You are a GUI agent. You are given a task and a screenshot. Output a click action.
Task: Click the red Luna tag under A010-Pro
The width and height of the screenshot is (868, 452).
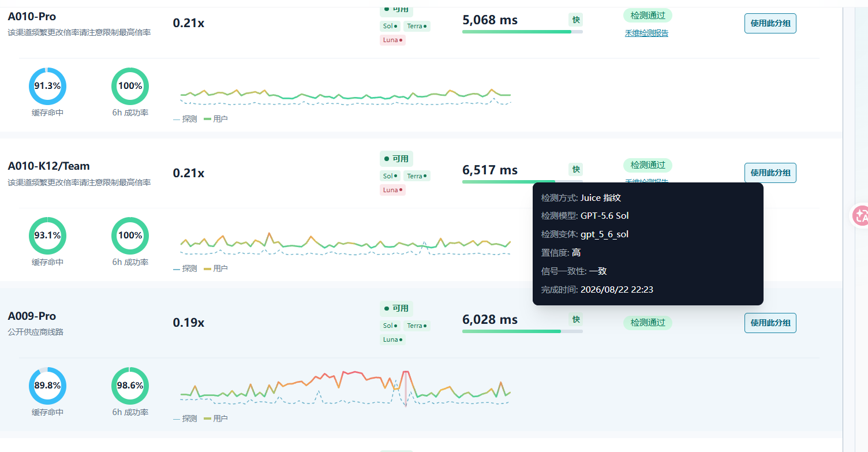pos(392,40)
